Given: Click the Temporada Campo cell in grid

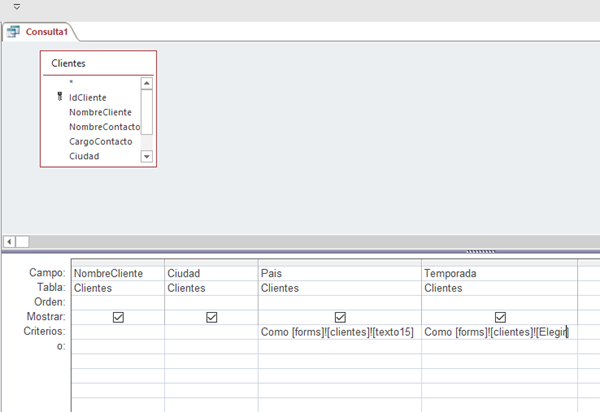Looking at the screenshot, I should tap(499, 274).
